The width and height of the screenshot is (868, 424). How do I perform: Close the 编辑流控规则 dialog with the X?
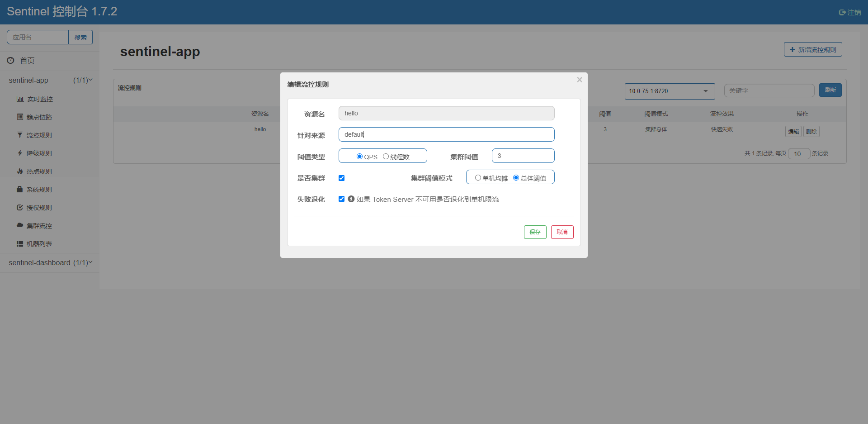[579, 80]
